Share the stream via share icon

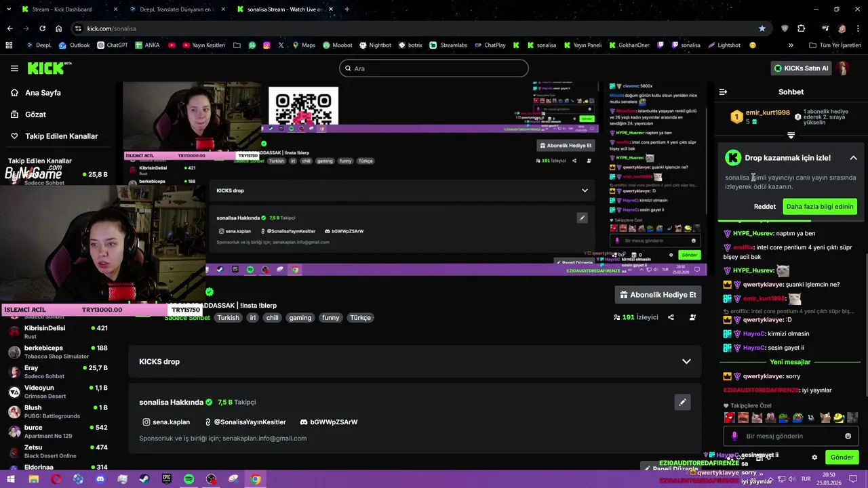[671, 317]
